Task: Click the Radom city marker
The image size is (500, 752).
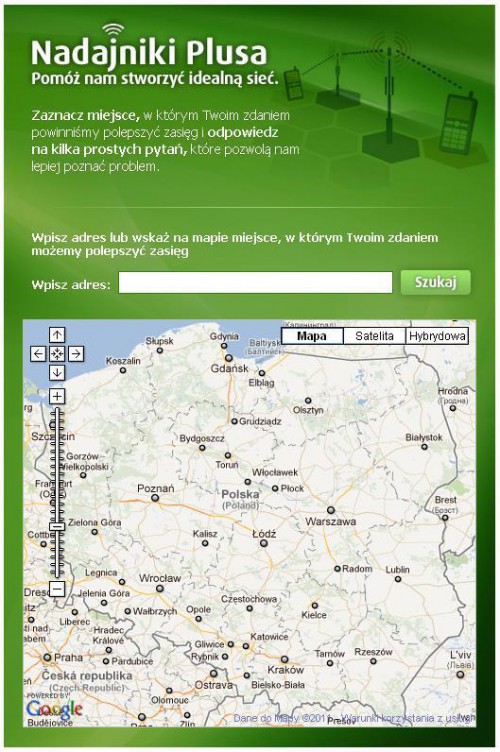Action: (337, 569)
